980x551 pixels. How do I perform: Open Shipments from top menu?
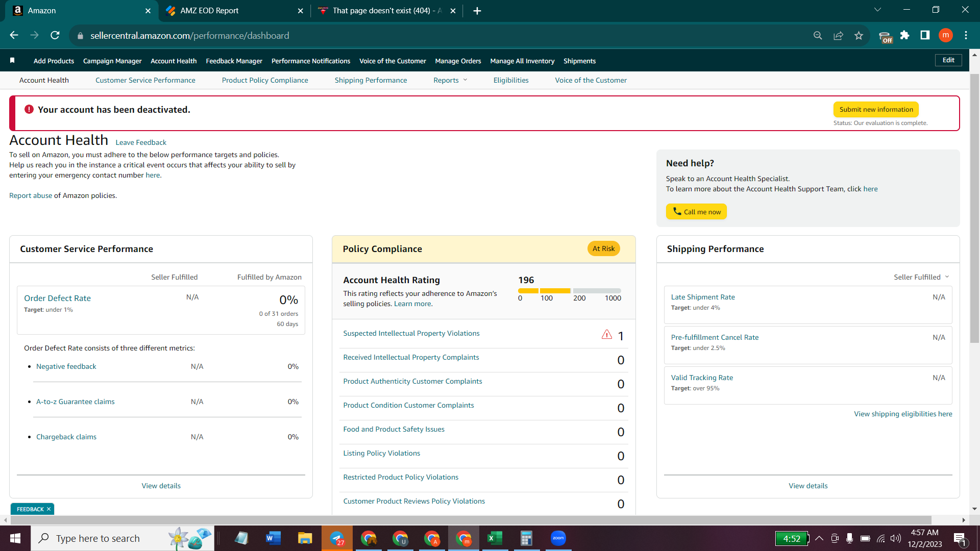580,61
